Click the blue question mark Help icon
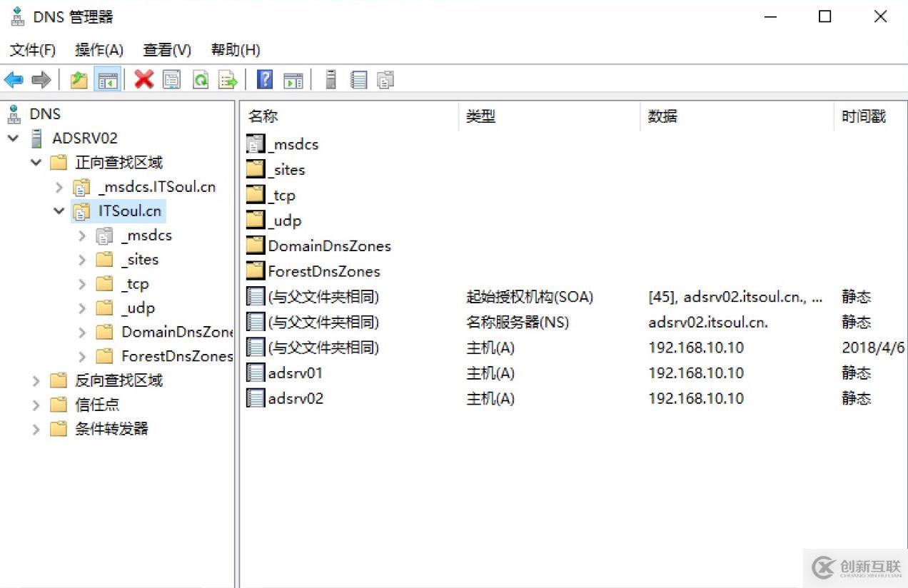Image resolution: width=908 pixels, height=588 pixels. [265, 80]
